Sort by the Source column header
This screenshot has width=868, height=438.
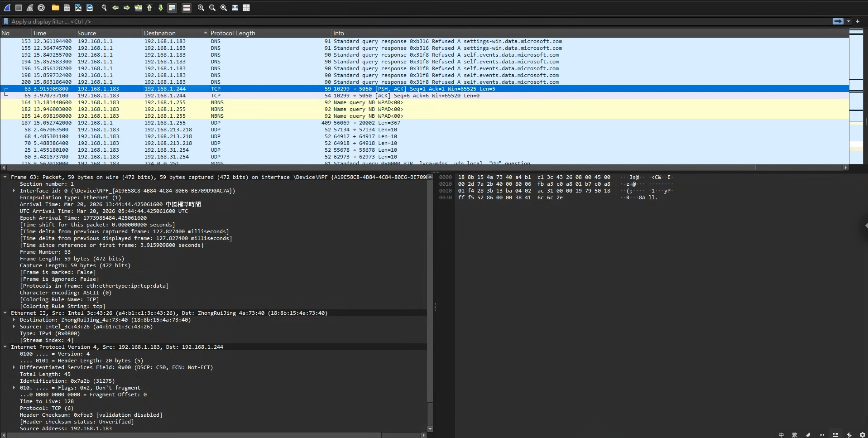(109, 33)
